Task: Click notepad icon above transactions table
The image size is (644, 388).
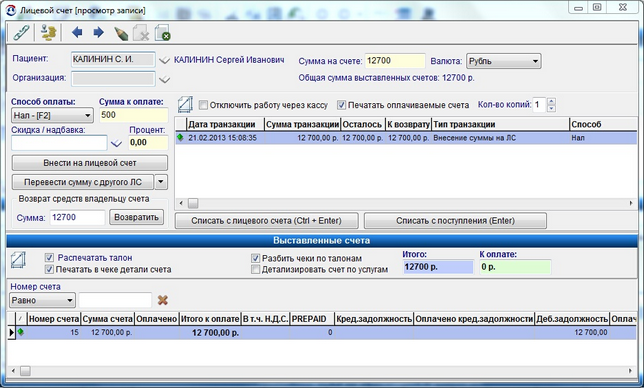Action: tap(185, 104)
